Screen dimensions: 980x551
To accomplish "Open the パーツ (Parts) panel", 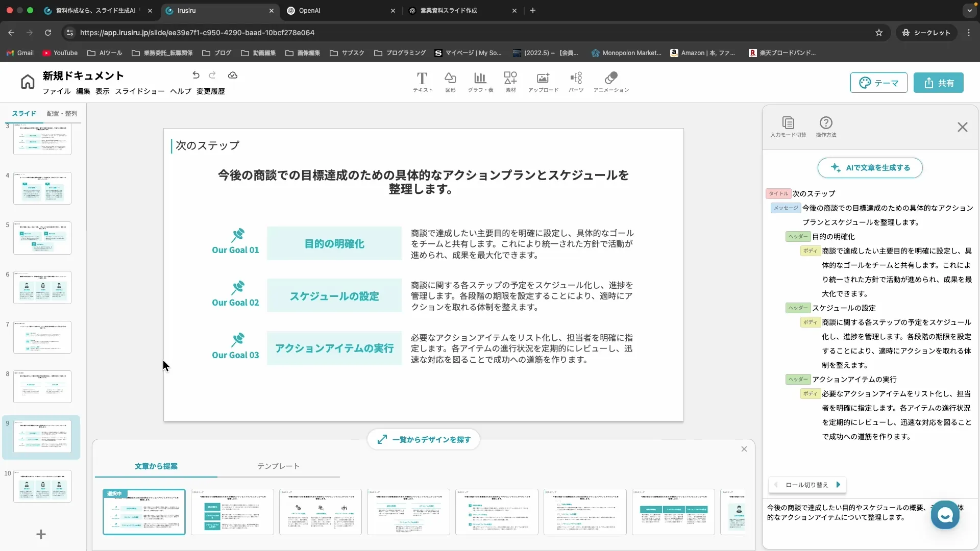I will pos(576,82).
